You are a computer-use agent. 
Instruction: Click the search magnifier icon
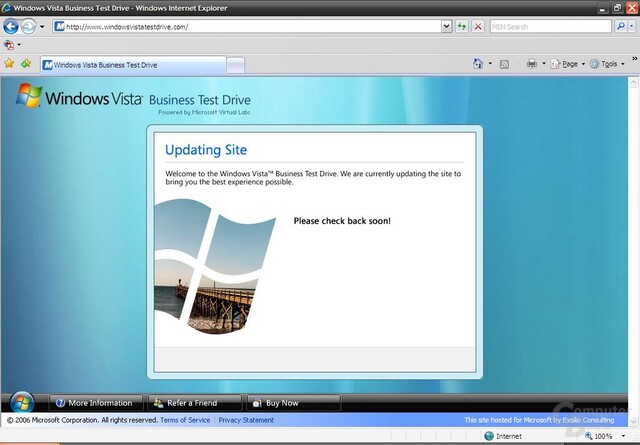click(621, 27)
